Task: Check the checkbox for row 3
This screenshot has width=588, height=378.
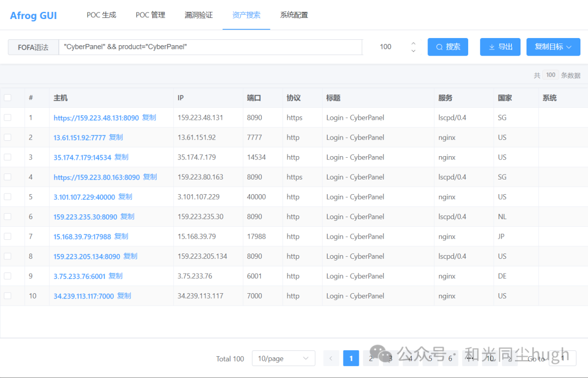Action: [x=8, y=157]
